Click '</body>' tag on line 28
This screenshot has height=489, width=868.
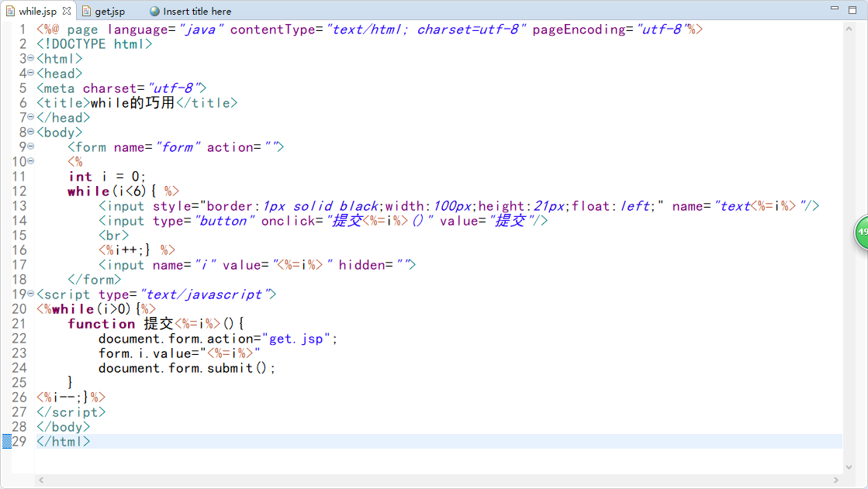click(x=63, y=427)
